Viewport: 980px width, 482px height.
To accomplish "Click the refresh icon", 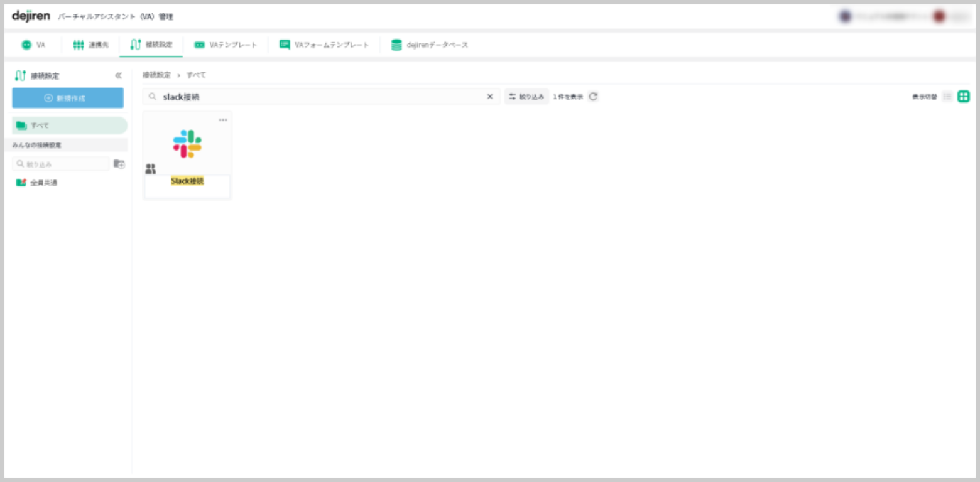I will [x=593, y=97].
